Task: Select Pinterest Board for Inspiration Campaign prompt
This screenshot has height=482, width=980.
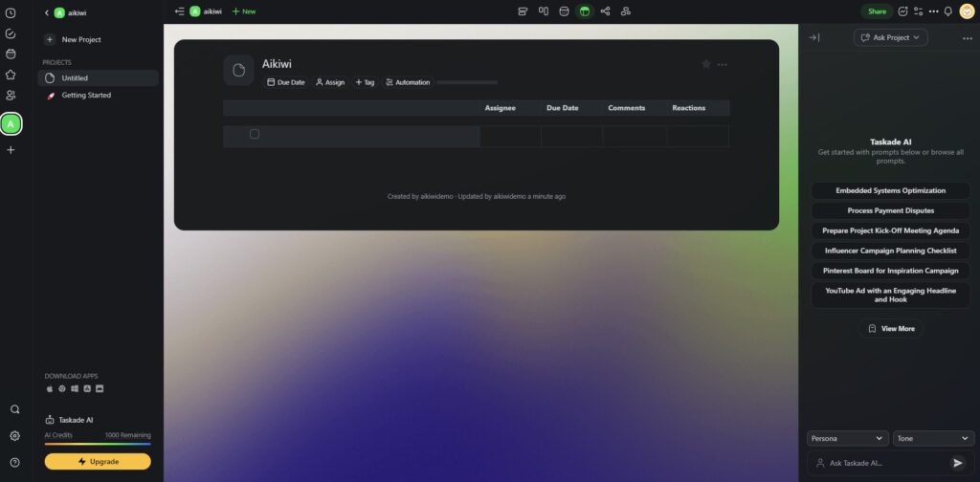Action: tap(891, 271)
